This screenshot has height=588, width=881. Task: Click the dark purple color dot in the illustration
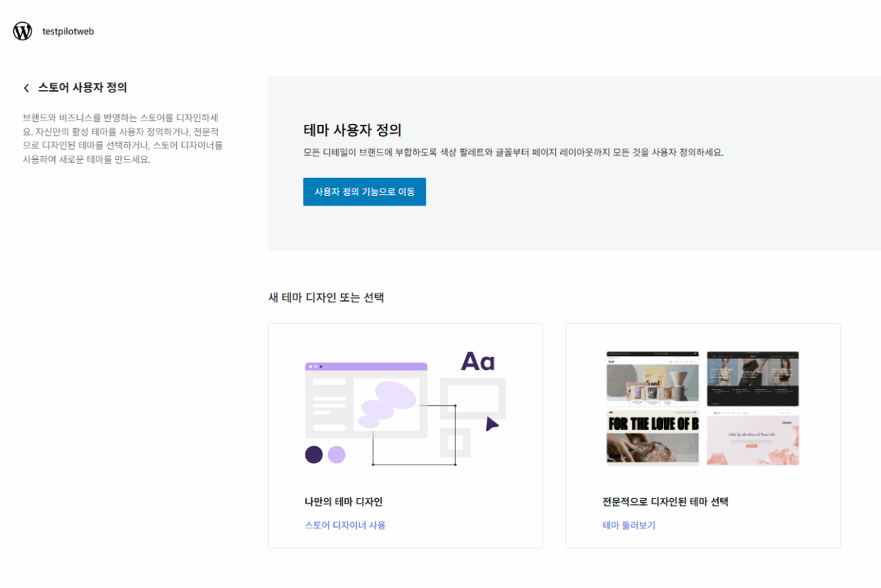[x=312, y=455]
